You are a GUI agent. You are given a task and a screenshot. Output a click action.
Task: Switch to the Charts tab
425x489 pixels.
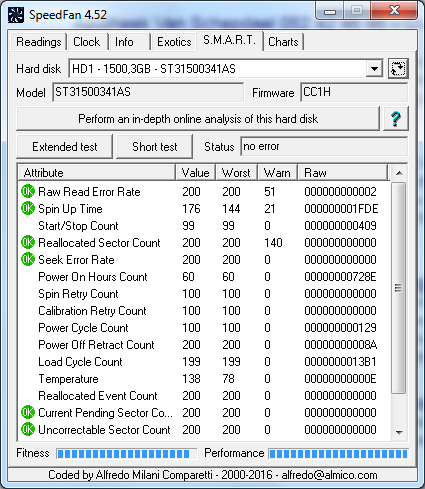[283, 42]
